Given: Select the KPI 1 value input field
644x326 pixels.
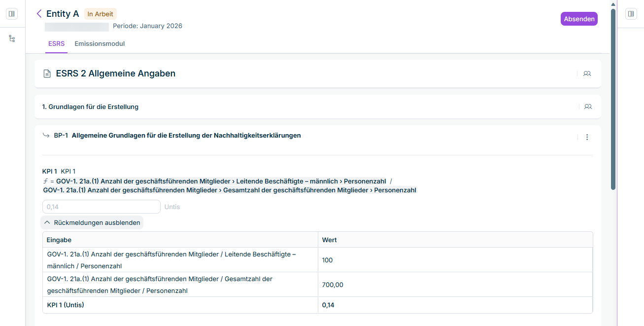Looking at the screenshot, I should point(102,207).
